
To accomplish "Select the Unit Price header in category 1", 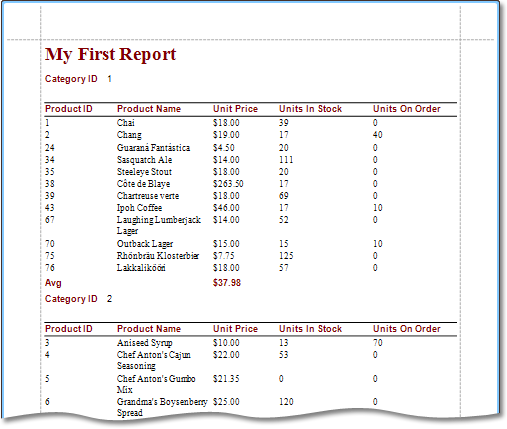I will (235, 109).
